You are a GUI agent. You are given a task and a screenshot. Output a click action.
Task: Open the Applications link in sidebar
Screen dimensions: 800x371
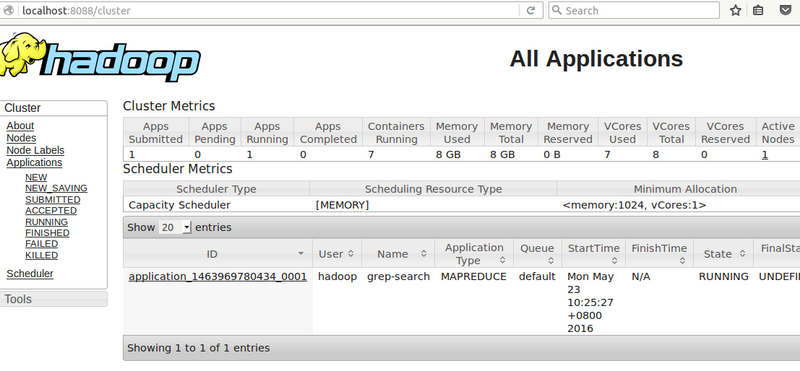point(34,162)
